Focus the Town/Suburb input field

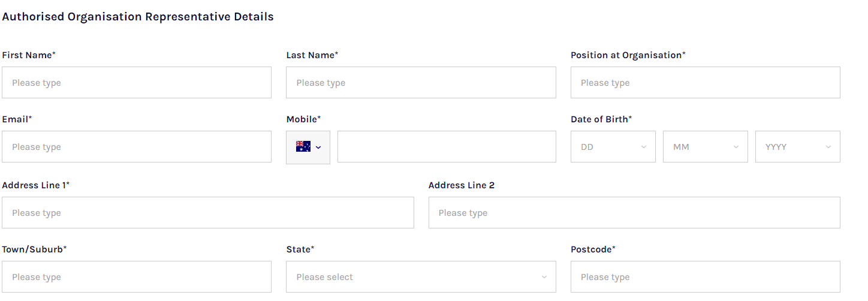(x=137, y=277)
